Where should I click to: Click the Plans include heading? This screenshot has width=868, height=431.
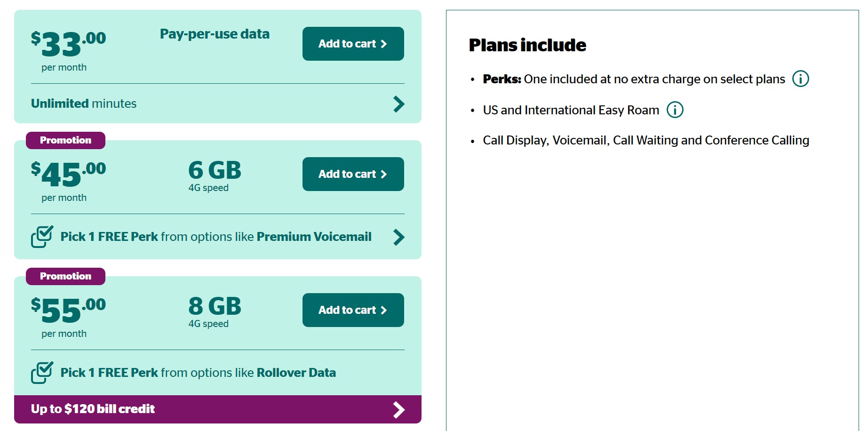(527, 45)
